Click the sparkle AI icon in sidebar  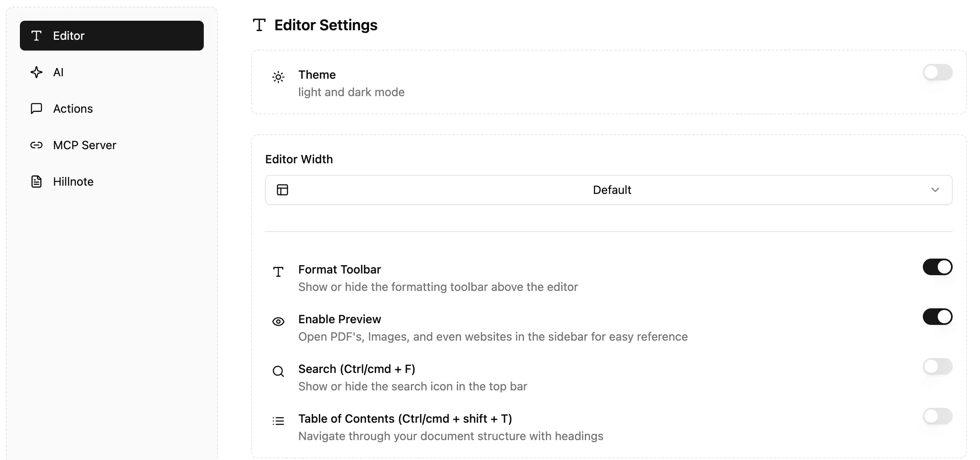tap(36, 72)
